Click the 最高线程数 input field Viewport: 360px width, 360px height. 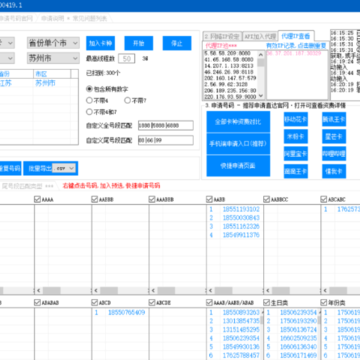[x=127, y=59]
